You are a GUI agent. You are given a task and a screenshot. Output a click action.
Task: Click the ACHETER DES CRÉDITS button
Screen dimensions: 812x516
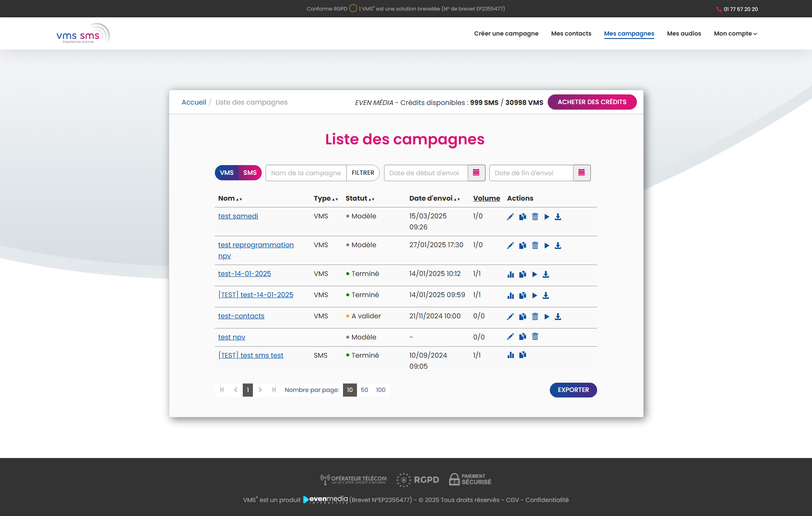pyautogui.click(x=592, y=102)
